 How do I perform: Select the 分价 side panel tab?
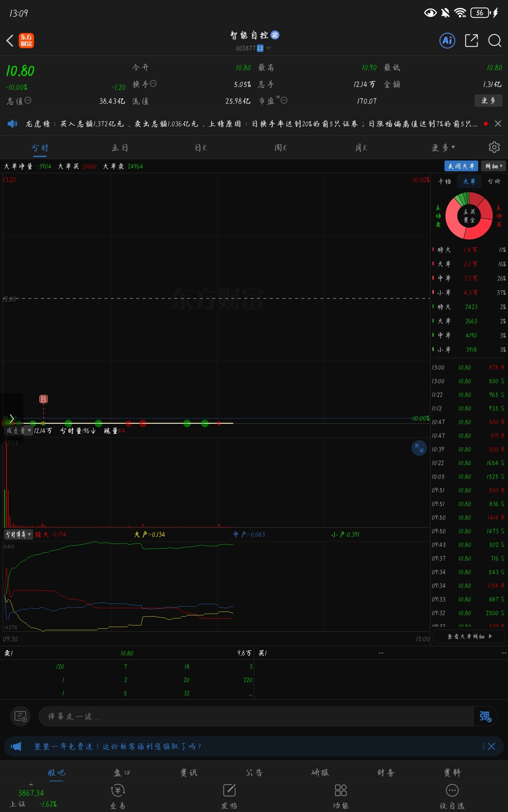coord(494,181)
